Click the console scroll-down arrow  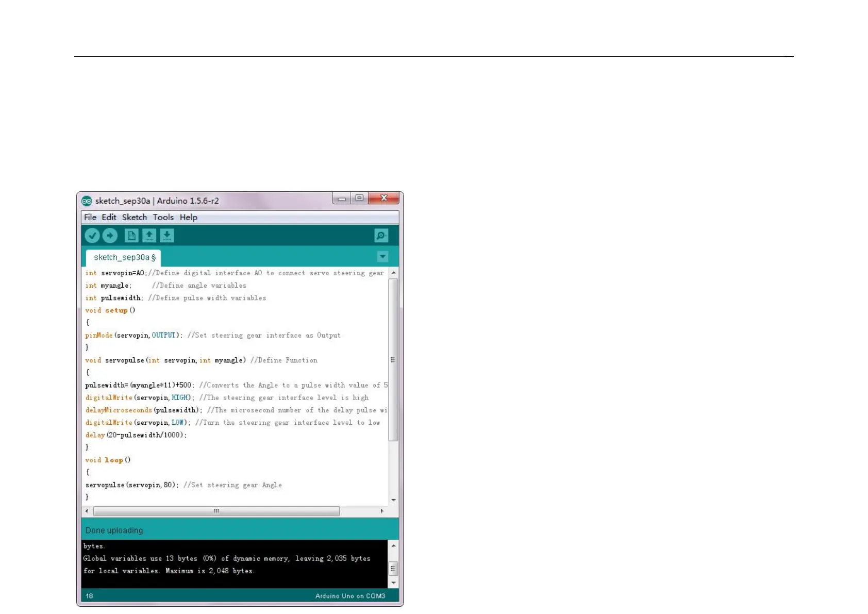pyautogui.click(x=394, y=583)
